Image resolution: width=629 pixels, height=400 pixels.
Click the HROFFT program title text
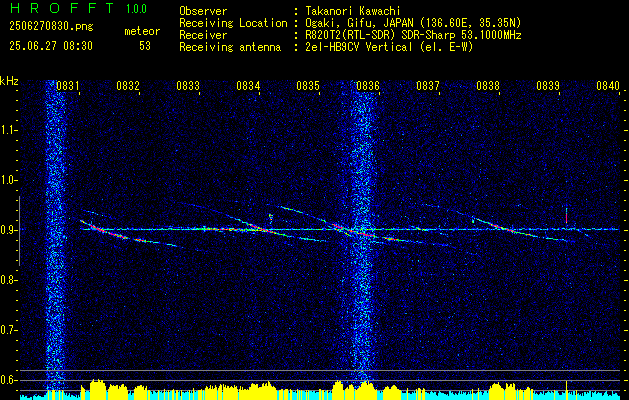click(x=62, y=8)
